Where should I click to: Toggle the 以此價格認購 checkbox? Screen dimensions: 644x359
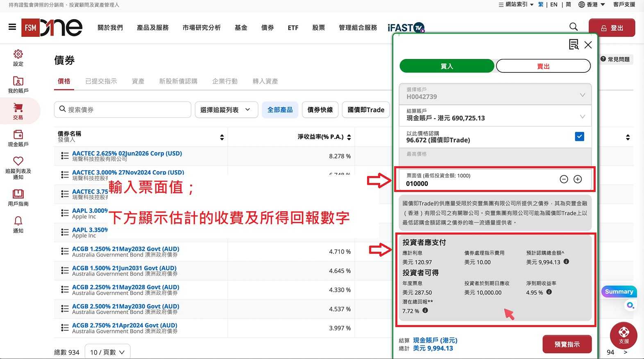click(580, 136)
